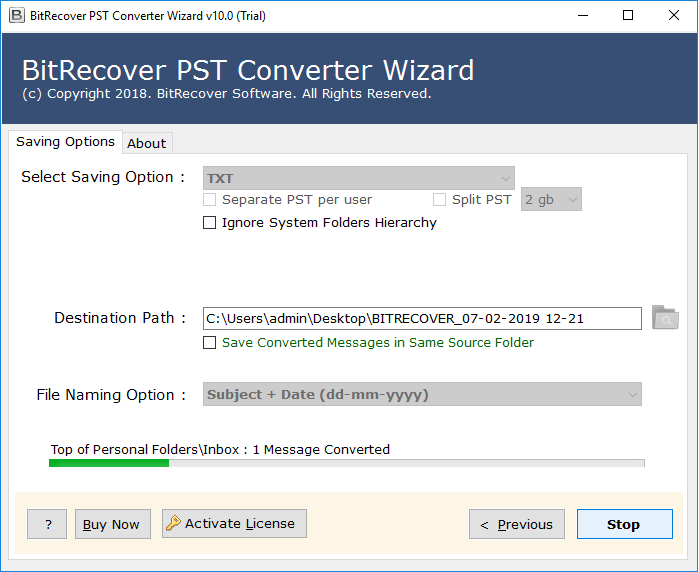Click the green conversion progress bar
The height and width of the screenshot is (572, 699).
pyautogui.click(x=346, y=463)
